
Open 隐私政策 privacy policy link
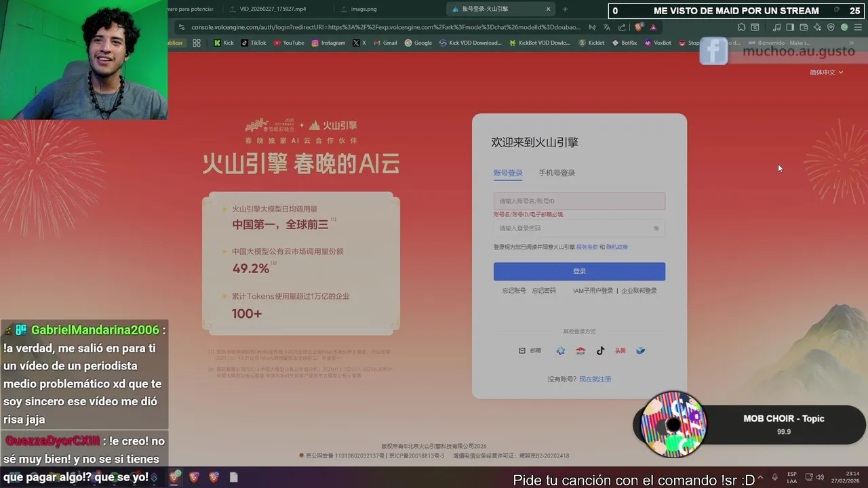pyautogui.click(x=617, y=247)
